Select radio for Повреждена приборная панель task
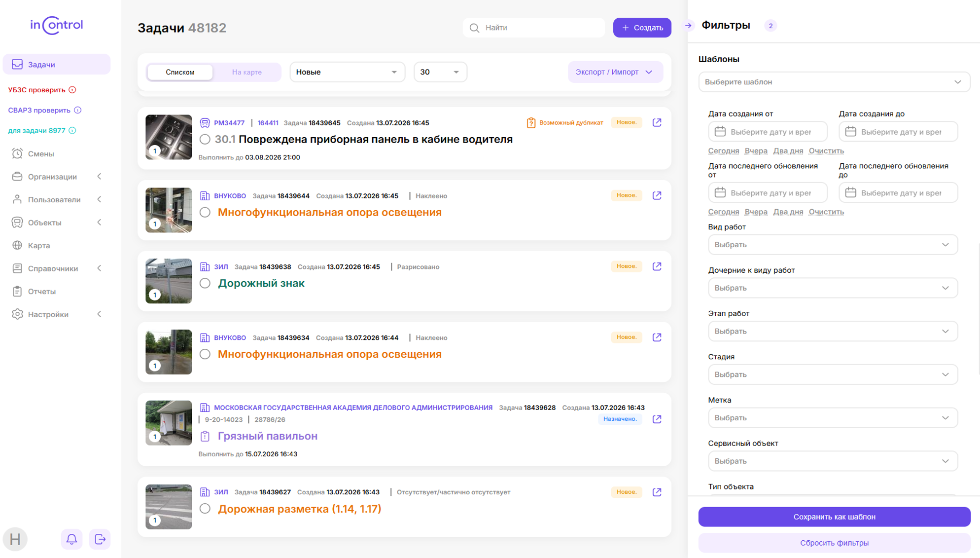Screen dimensions: 980x558 tap(205, 140)
